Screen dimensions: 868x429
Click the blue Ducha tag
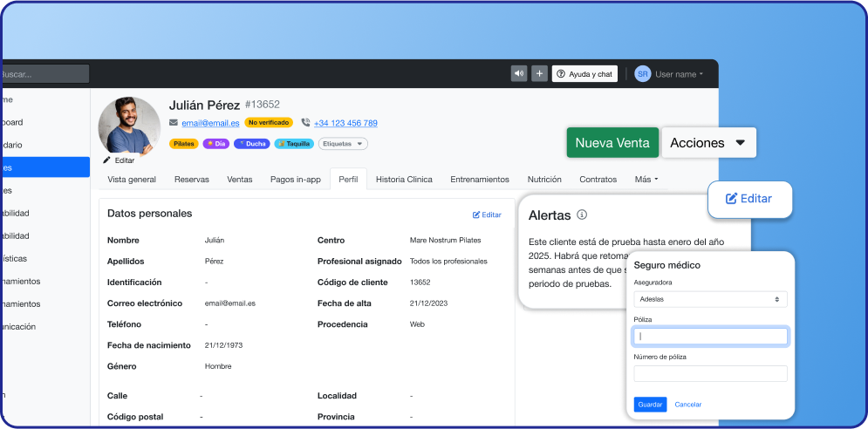251,143
